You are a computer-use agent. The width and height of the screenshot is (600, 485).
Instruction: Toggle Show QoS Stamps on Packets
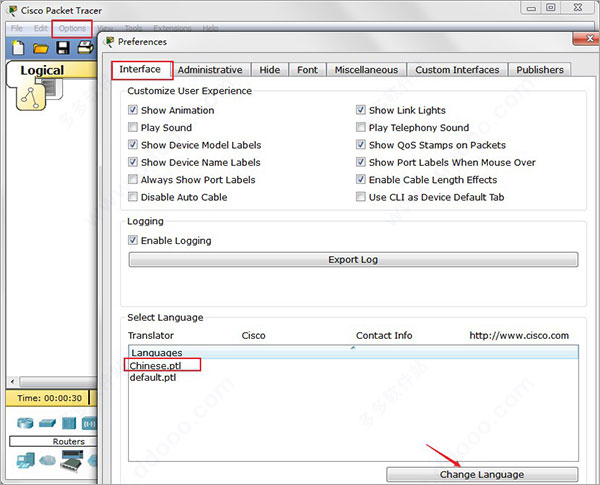[x=360, y=145]
